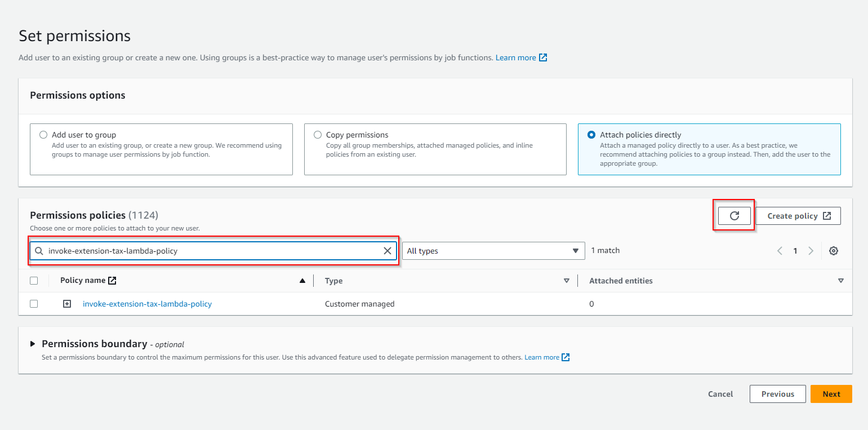Viewport: 868px width, 430px height.
Task: Sort ascending by Policy name arrow
Action: [x=302, y=281]
